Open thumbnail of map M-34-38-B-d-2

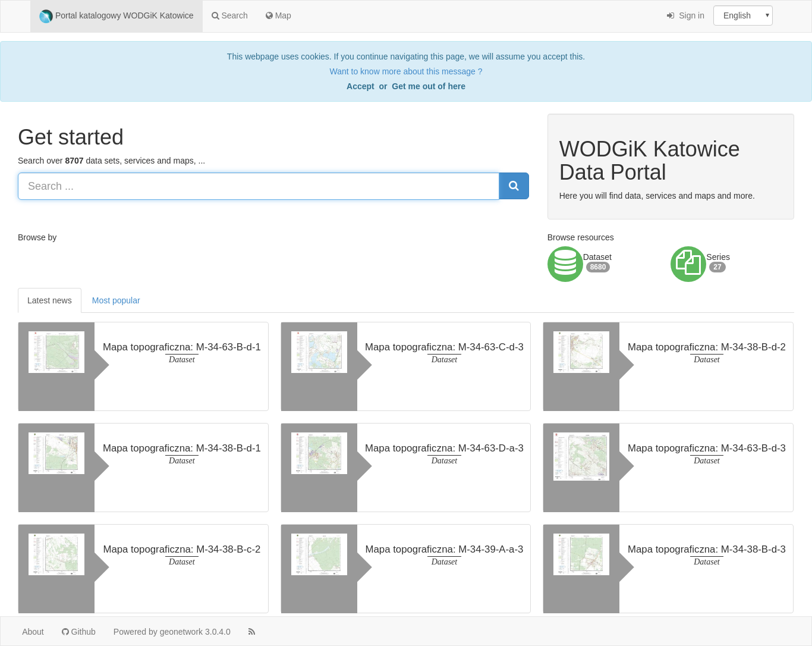(x=581, y=352)
